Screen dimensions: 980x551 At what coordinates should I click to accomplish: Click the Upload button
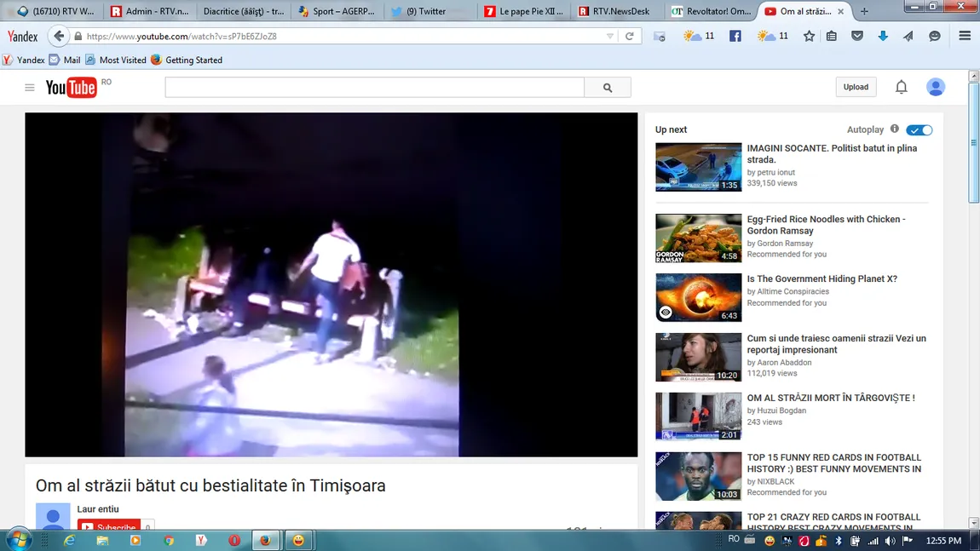coord(856,87)
